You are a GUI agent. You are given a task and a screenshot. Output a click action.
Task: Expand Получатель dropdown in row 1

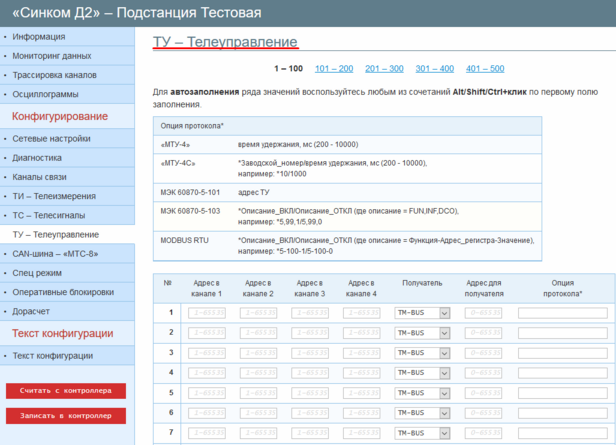coord(423,313)
